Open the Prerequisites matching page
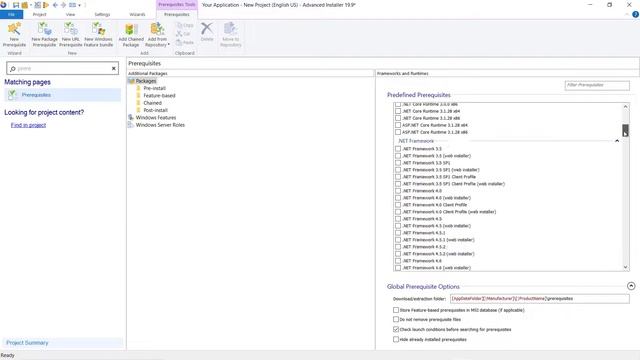This screenshot has width=640, height=360. 63,95
